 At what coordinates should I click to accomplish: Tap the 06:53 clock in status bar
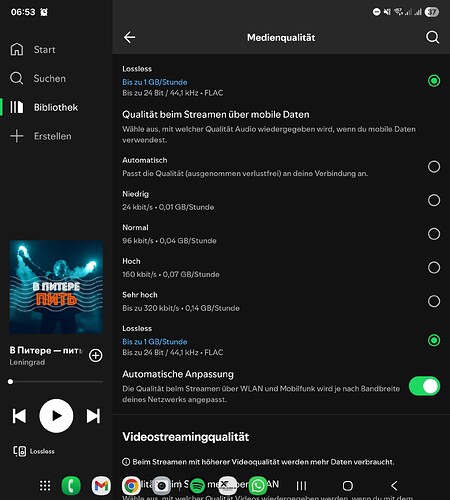pyautogui.click(x=23, y=12)
